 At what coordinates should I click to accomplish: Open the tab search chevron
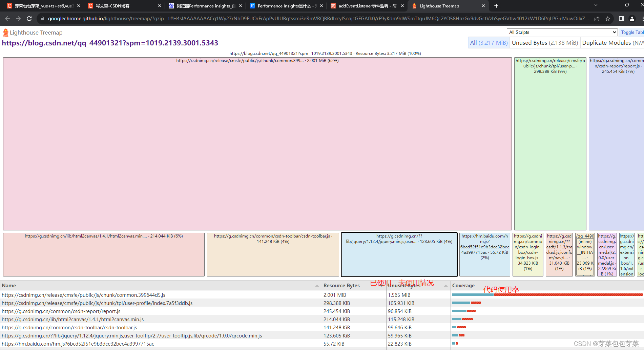pos(596,5)
